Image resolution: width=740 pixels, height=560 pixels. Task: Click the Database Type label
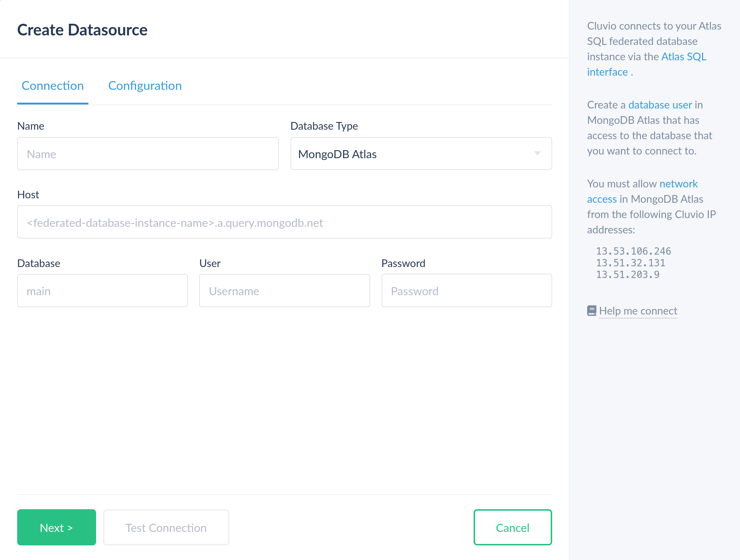tap(324, 126)
